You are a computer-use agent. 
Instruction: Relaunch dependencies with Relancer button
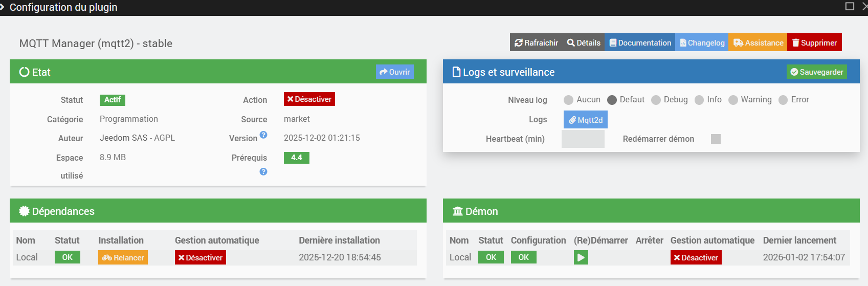pyautogui.click(x=123, y=257)
